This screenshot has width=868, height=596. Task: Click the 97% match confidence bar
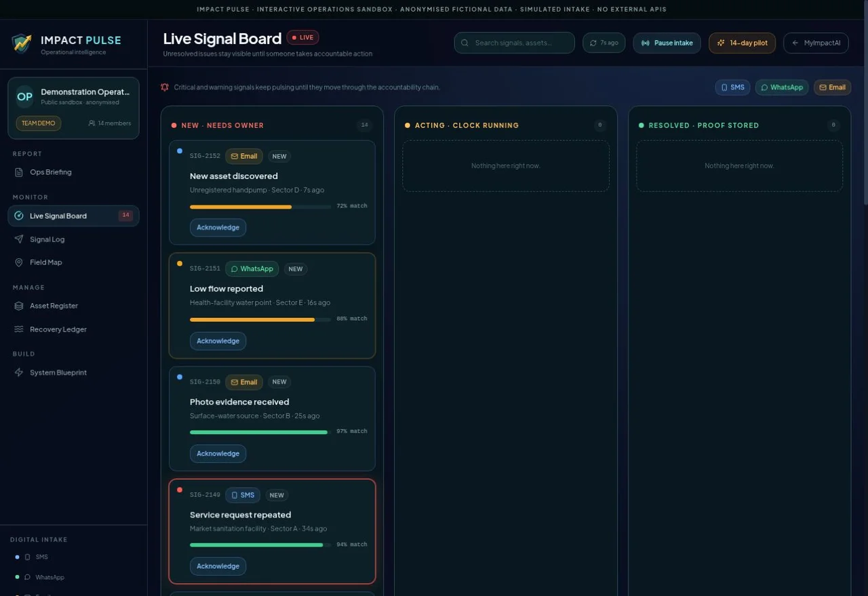(260, 432)
